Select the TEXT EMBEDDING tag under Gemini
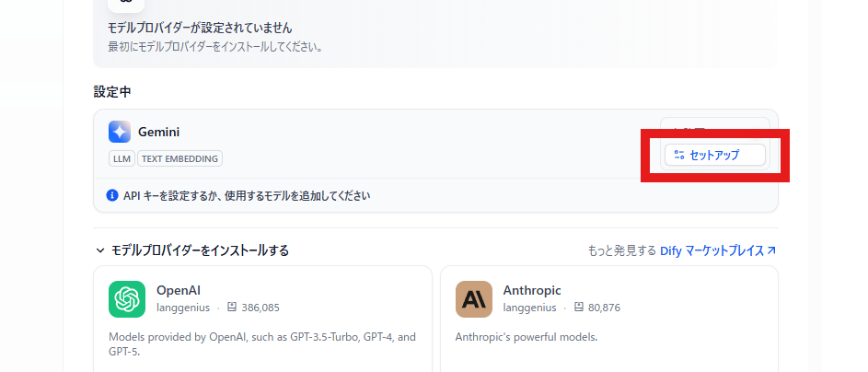Screen dimensions: 868x372 179,158
